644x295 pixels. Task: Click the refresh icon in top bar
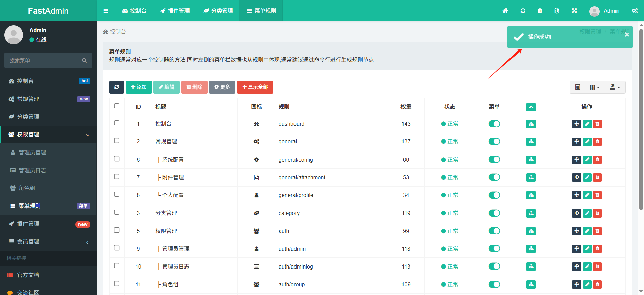(523, 11)
